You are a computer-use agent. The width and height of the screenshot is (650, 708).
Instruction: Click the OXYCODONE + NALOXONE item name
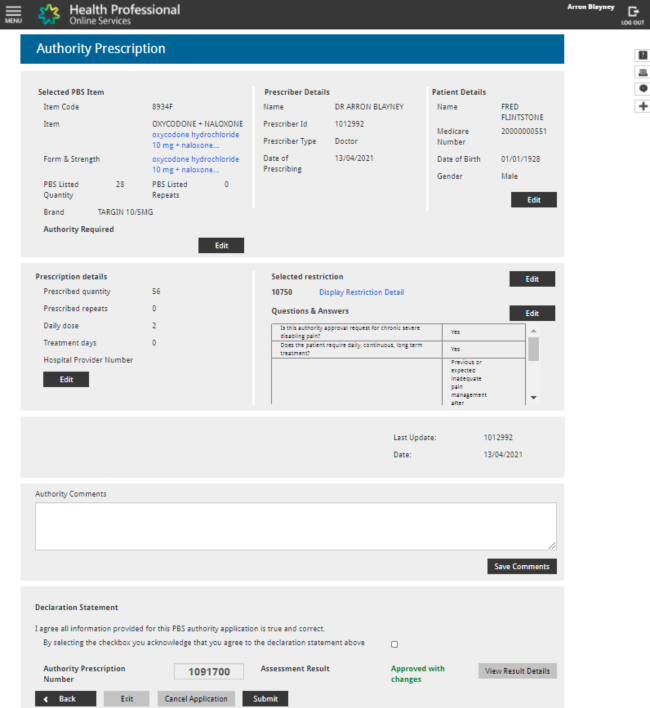(x=197, y=124)
